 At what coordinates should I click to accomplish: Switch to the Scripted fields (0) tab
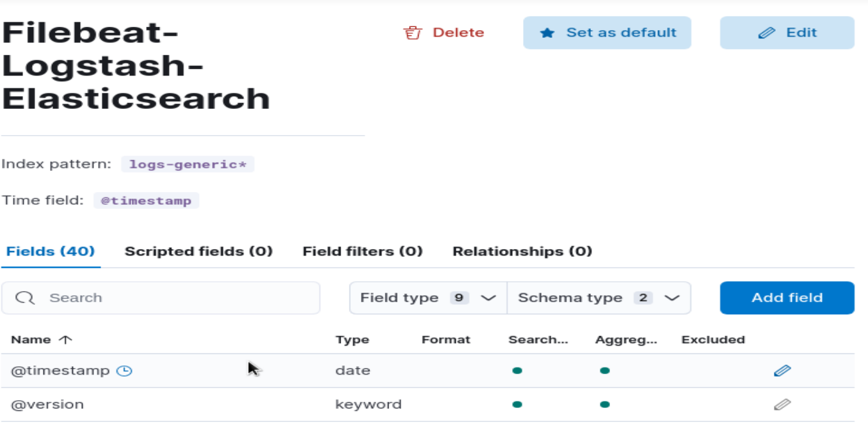[x=198, y=252]
